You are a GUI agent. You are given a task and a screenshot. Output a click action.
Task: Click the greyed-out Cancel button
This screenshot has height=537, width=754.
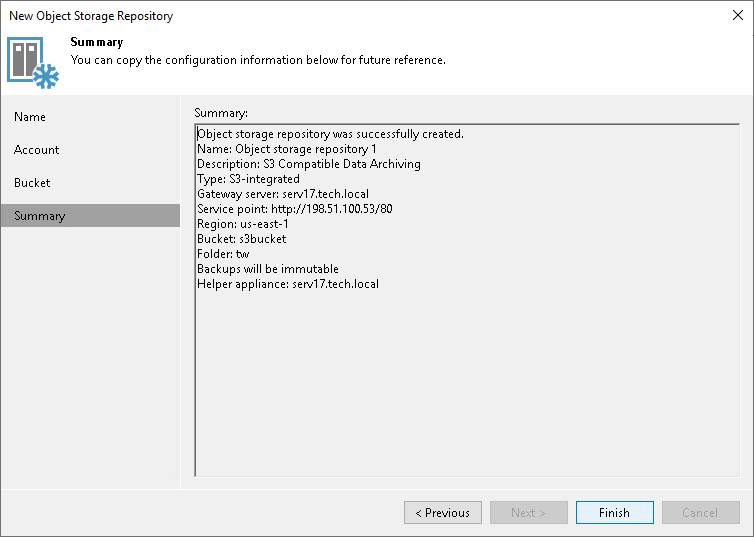pos(701,512)
